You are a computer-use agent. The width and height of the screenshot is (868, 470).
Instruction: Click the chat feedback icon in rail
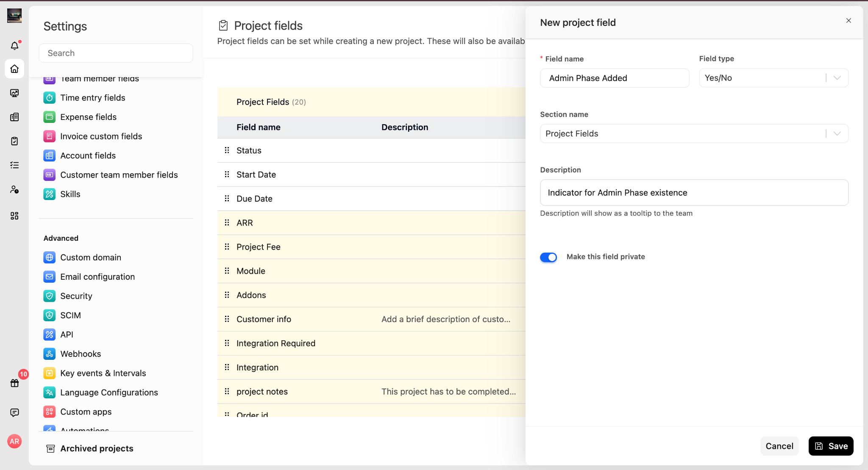14,412
